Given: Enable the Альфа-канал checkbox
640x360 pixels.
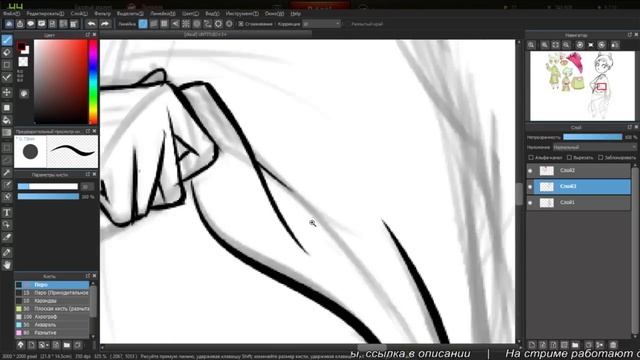Looking at the screenshot, I should [531, 157].
